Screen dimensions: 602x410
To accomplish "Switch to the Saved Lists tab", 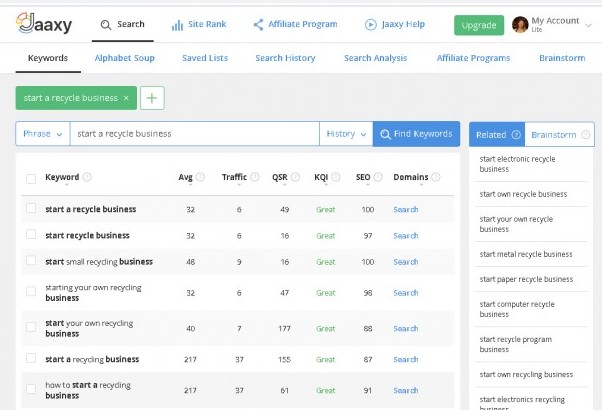I will pyautogui.click(x=205, y=58).
